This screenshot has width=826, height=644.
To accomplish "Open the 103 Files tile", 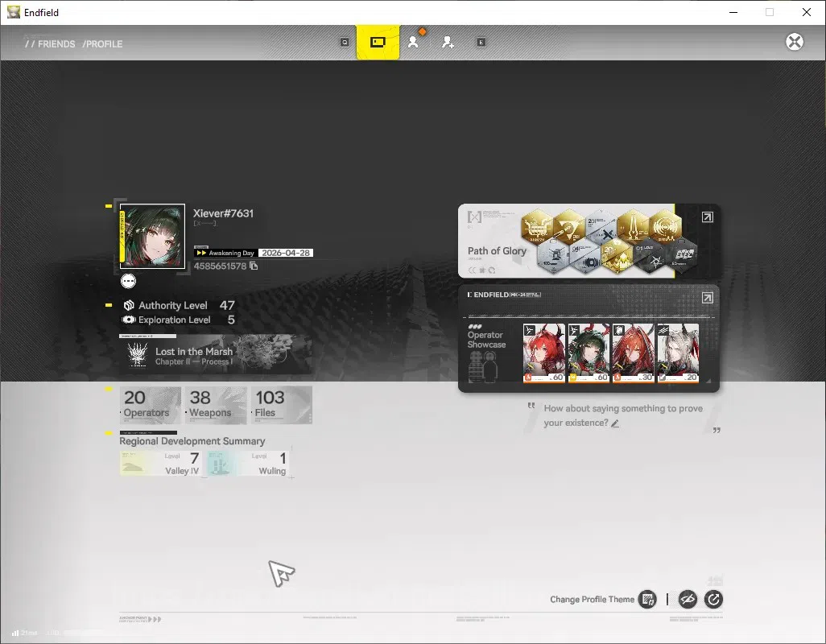I will (x=282, y=406).
